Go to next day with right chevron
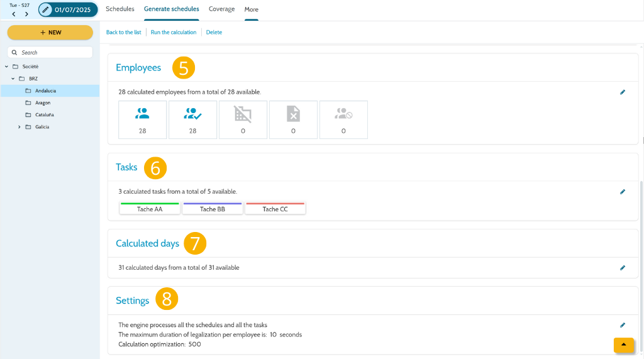644x359 pixels. pos(26,14)
